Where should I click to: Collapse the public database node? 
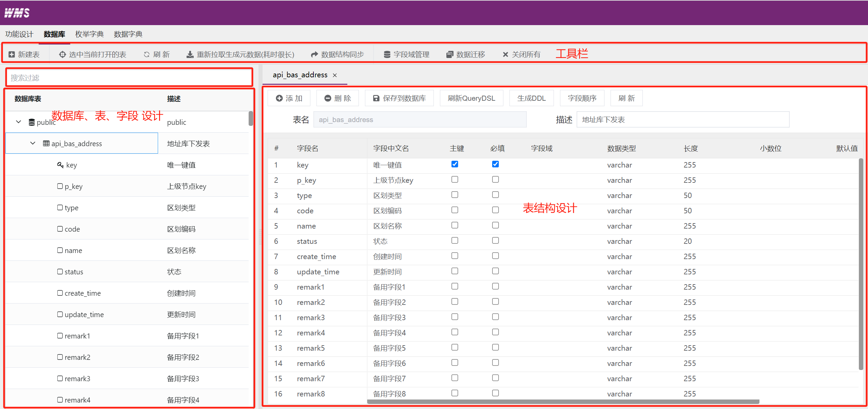tap(19, 122)
